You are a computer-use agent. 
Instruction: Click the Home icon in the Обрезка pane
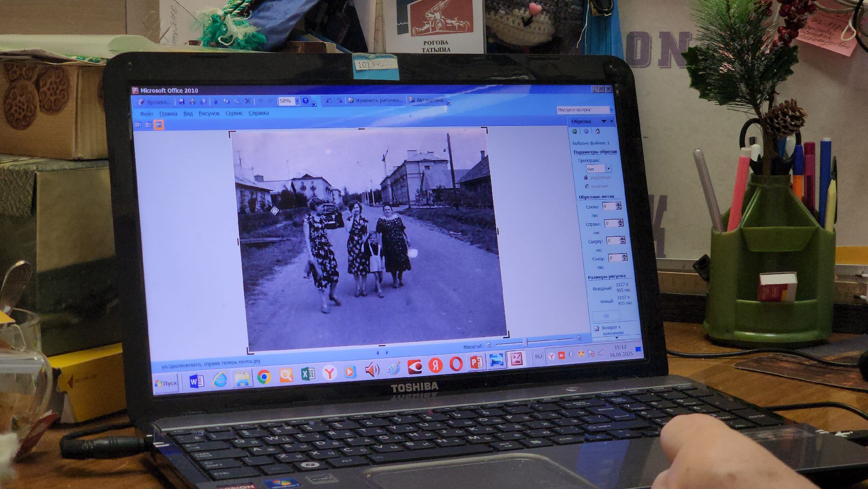click(597, 131)
